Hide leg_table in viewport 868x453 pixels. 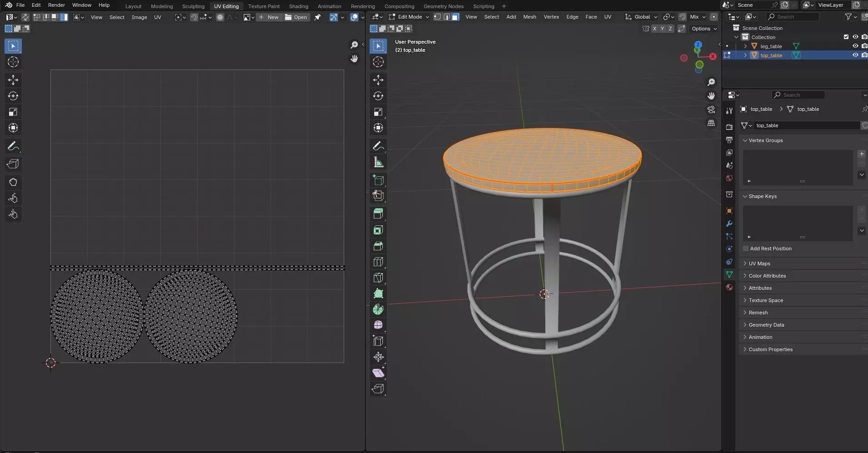[855, 46]
